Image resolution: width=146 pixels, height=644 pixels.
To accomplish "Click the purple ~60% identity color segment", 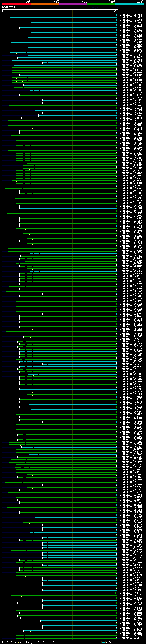I will 73,4.
